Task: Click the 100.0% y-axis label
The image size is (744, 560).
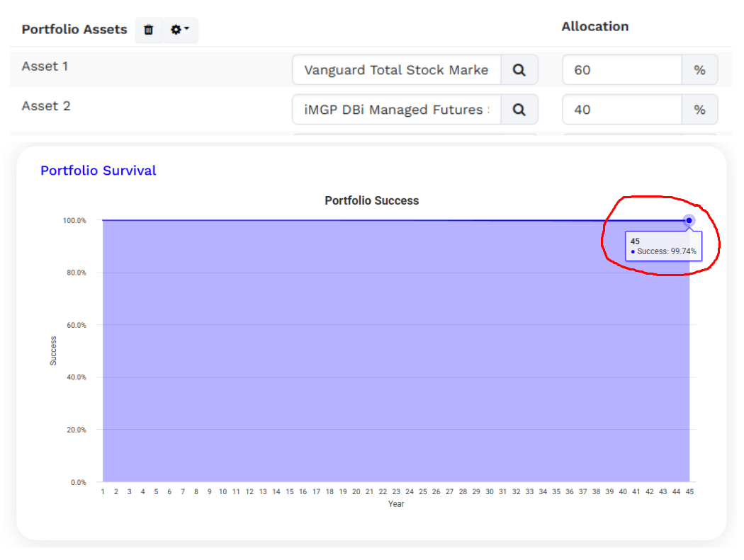Action: click(x=74, y=220)
